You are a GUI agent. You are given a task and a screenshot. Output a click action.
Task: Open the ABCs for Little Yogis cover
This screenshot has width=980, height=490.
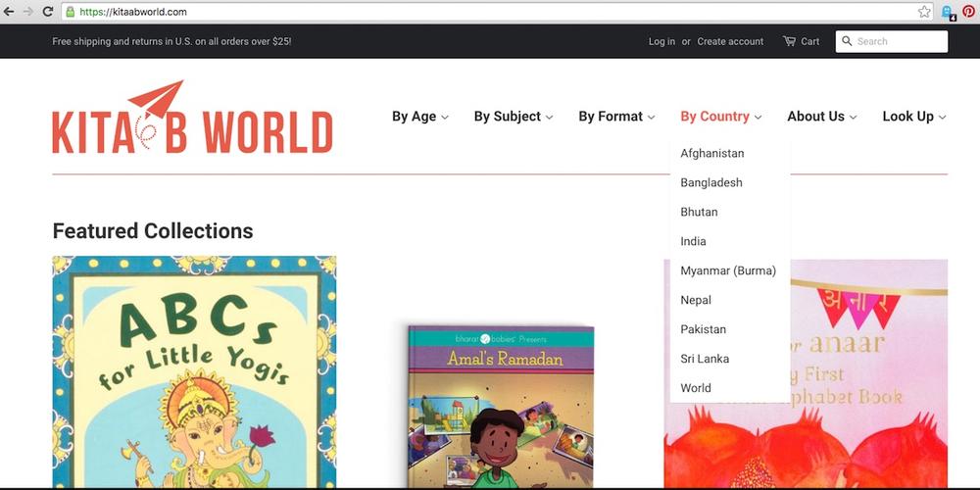[x=194, y=372]
